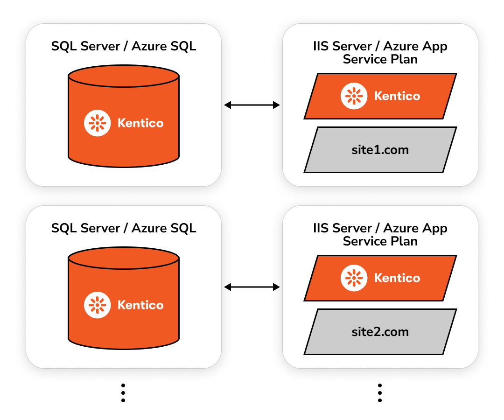Click the 'Kentico' wordmark on the upper database
Viewport: 504px width, 420px height.
(140, 123)
